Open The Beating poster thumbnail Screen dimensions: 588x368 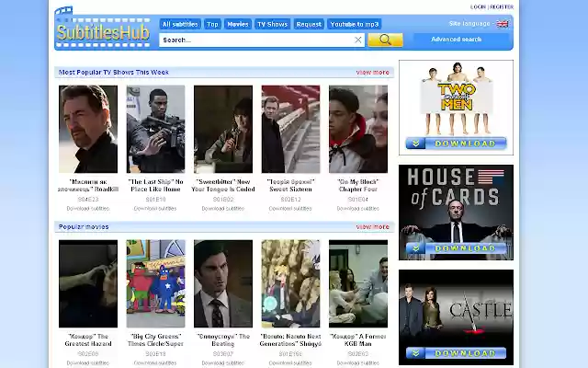click(x=223, y=284)
